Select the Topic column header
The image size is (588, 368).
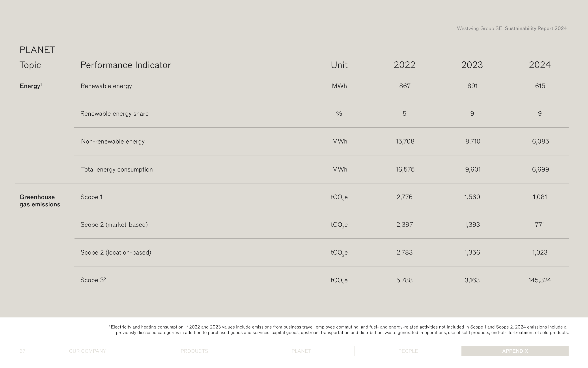click(x=30, y=65)
